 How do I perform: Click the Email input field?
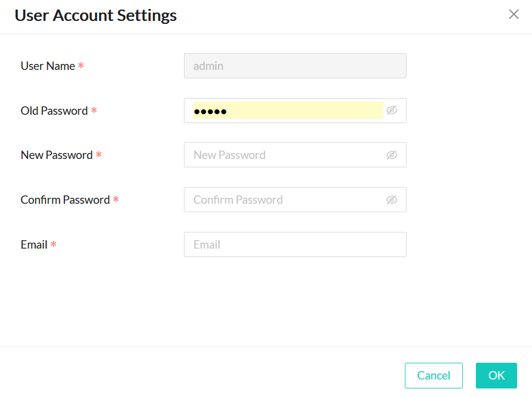pos(295,244)
